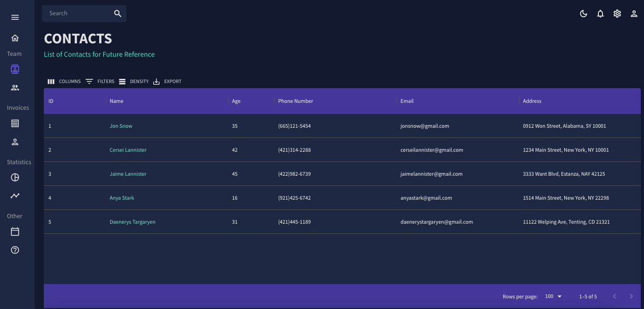Sort by the Age column header
Viewport: 644px width, 309px height.
pos(236,101)
